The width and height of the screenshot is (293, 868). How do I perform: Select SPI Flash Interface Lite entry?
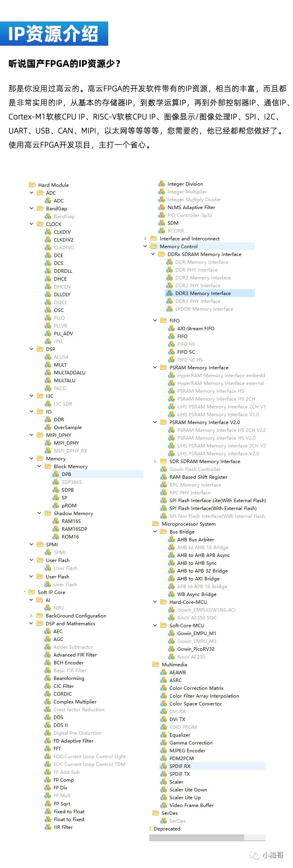point(217,500)
